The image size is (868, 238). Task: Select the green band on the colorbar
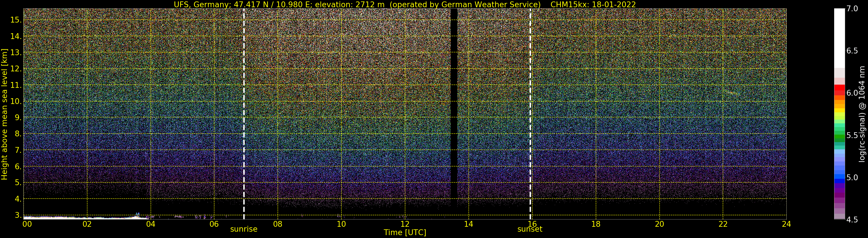click(839, 136)
